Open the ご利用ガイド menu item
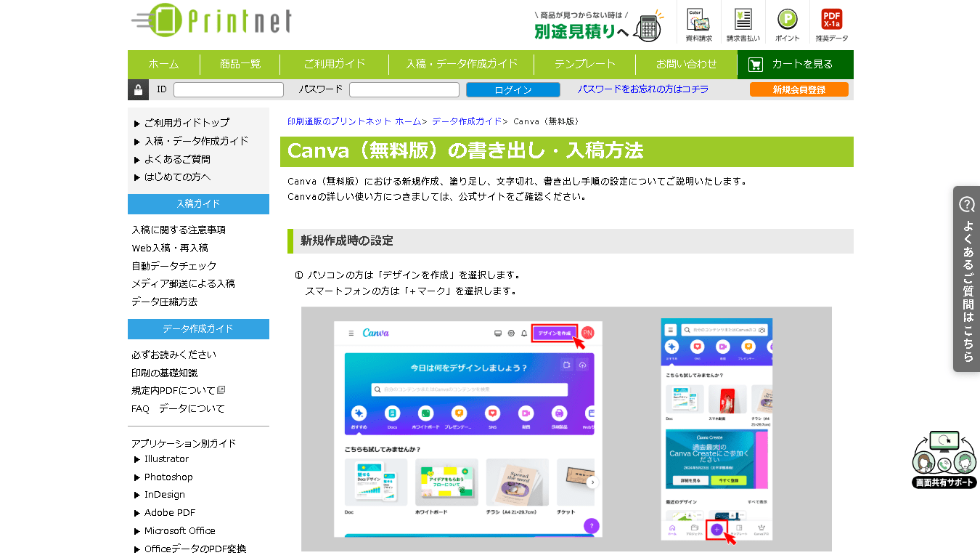Image resolution: width=980 pixels, height=558 pixels. pyautogui.click(x=335, y=64)
